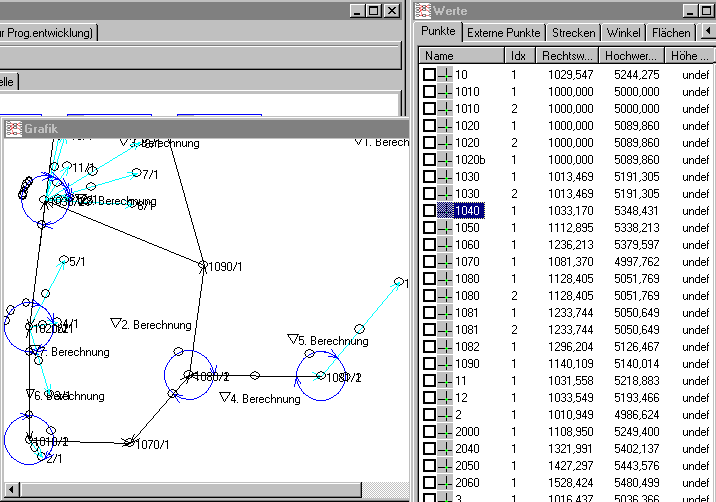Select point 5/1 in the Grafik

coord(63,259)
